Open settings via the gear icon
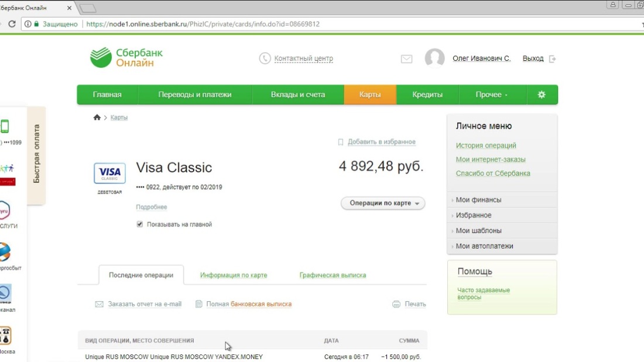 542,94
